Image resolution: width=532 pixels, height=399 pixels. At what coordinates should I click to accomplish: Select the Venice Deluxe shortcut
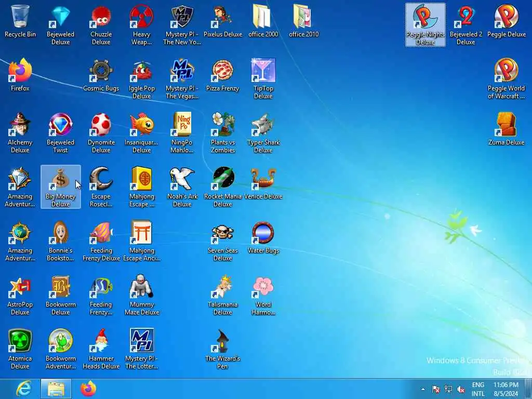pyautogui.click(x=263, y=183)
